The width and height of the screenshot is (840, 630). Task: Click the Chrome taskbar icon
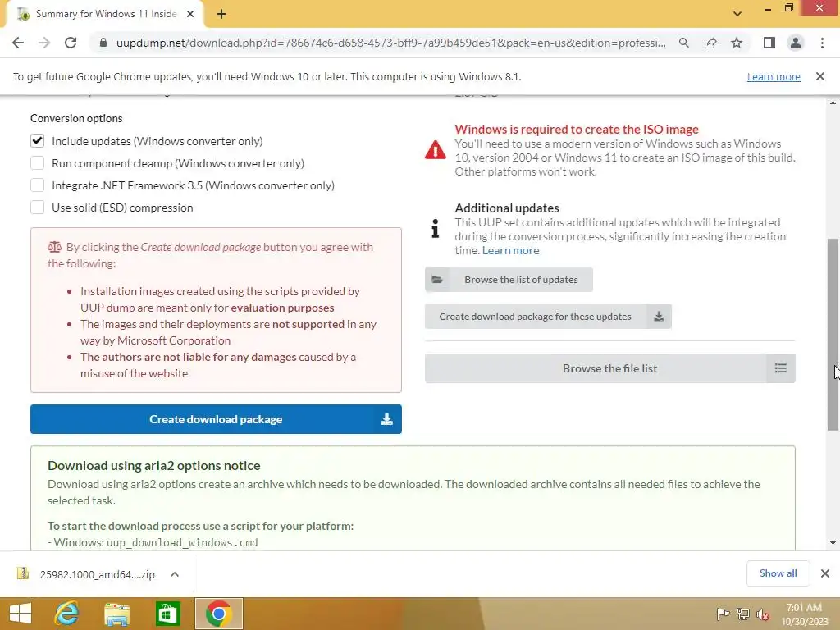[218, 614]
